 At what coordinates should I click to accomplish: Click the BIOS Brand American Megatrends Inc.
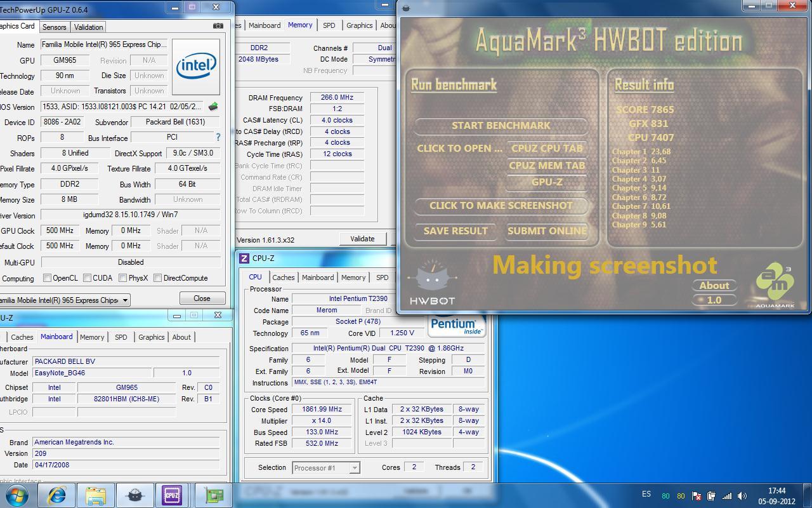[126, 442]
